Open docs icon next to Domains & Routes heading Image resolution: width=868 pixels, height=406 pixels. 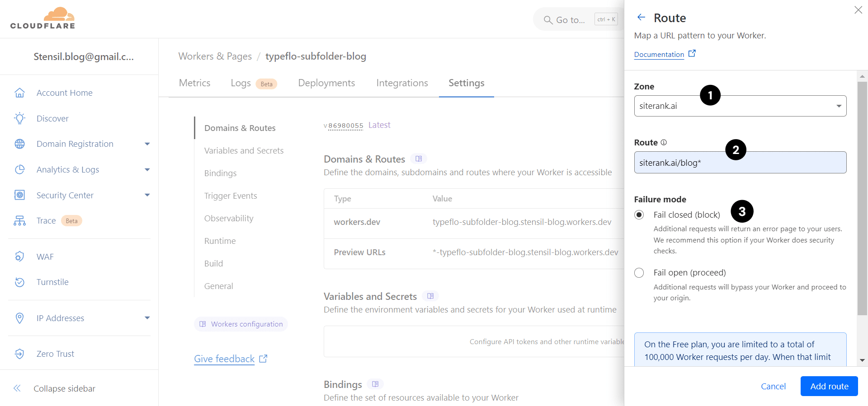(x=419, y=159)
